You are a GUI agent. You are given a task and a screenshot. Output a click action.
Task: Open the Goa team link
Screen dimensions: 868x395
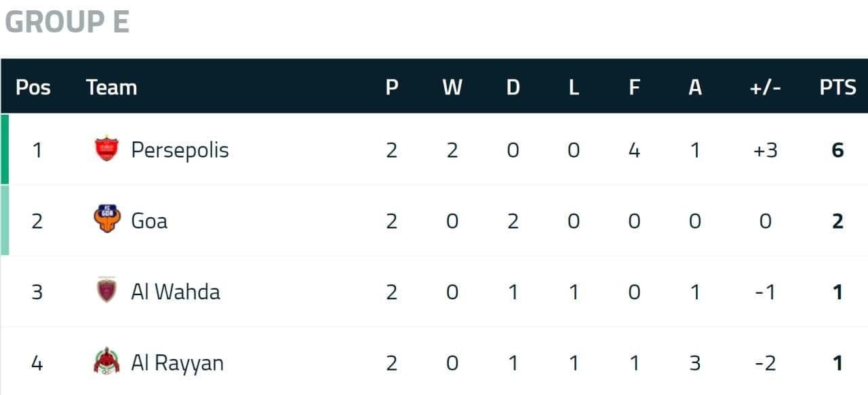149,221
